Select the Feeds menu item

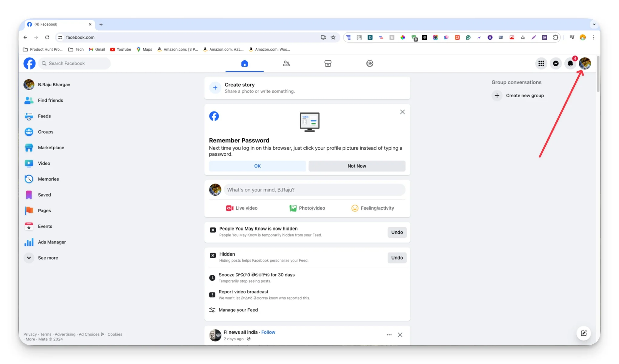click(x=44, y=116)
